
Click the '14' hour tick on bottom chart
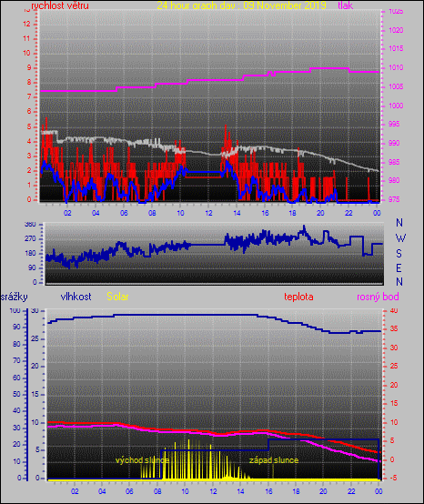pos(240,491)
